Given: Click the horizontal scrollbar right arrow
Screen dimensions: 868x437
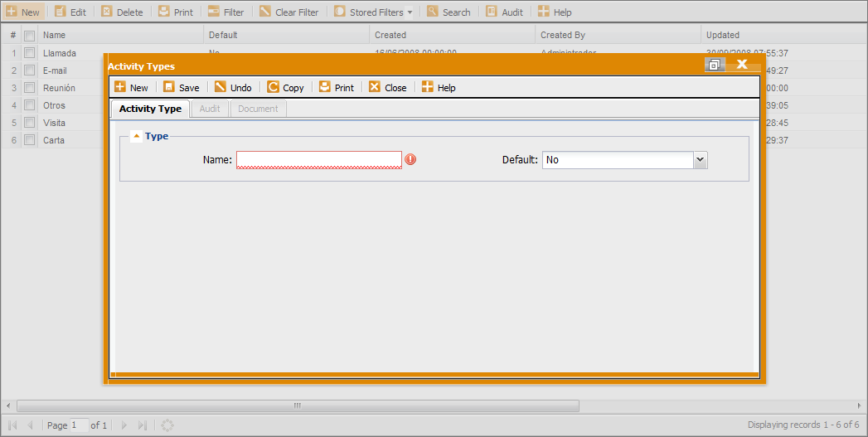Looking at the screenshot, I should pos(859,406).
